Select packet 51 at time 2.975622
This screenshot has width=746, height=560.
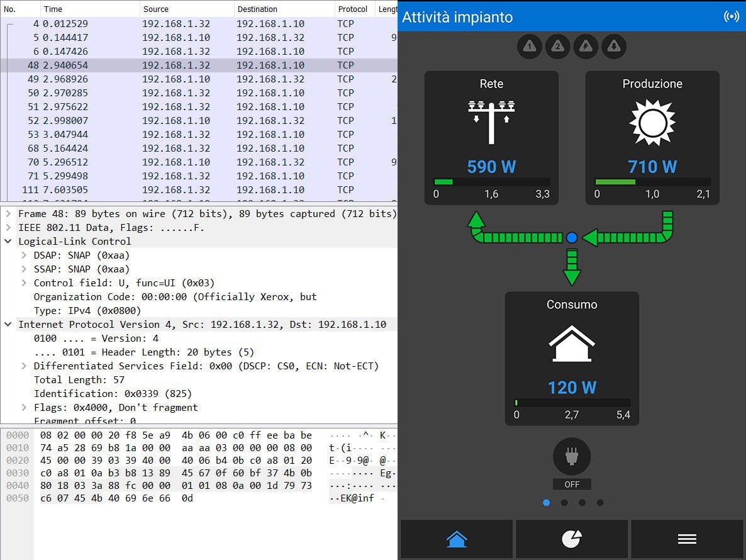pyautogui.click(x=199, y=106)
